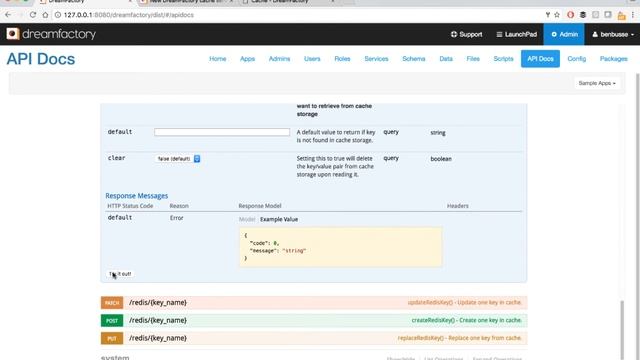Click the DreamFactory logo
This screenshot has height=360, width=640.
(51, 34)
